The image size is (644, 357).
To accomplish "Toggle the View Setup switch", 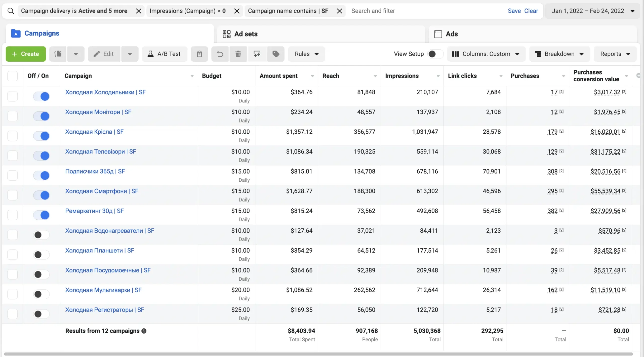I will coord(435,54).
